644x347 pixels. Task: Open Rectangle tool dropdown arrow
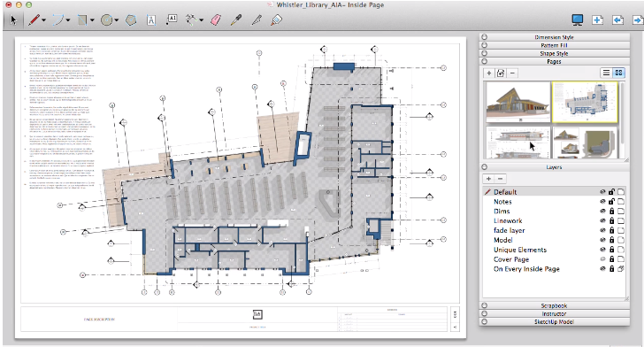(x=92, y=20)
